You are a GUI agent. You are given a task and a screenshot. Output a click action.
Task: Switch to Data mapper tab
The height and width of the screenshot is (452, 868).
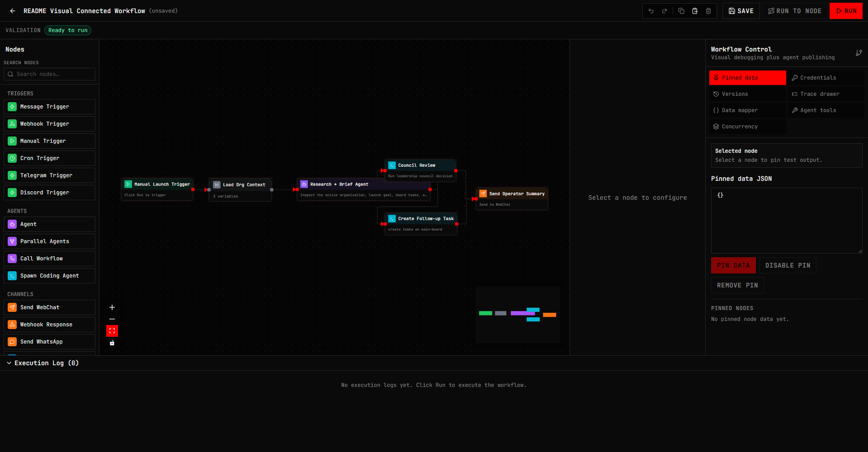click(748, 110)
